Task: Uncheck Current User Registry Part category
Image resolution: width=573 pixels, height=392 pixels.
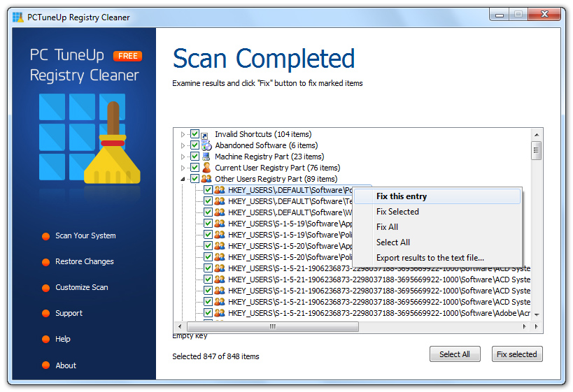Action: tap(194, 168)
